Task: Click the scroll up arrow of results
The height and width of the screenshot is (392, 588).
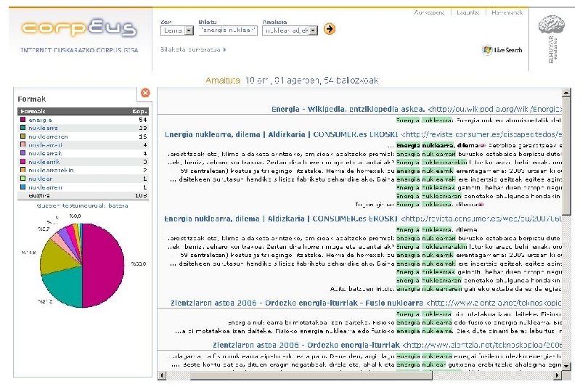Action: pyautogui.click(x=567, y=92)
